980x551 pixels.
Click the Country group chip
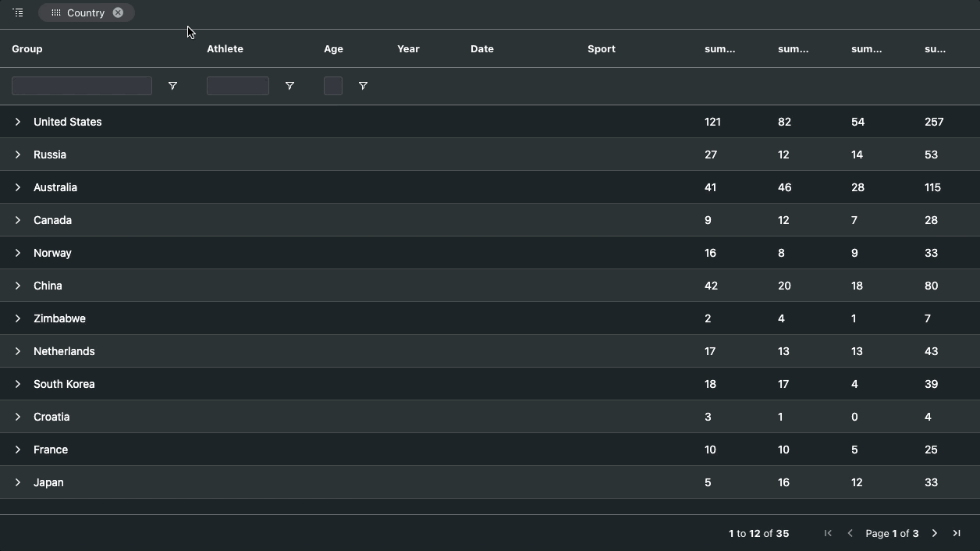pos(86,12)
